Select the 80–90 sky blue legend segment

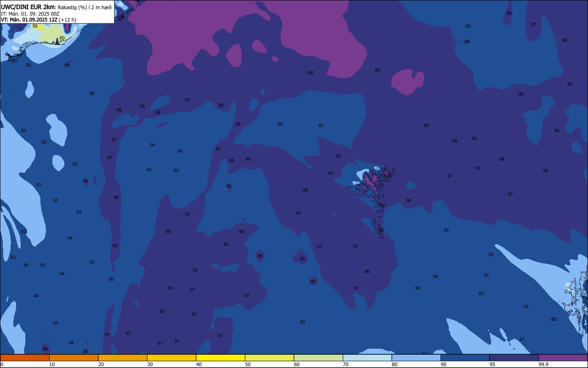[x=416, y=357]
